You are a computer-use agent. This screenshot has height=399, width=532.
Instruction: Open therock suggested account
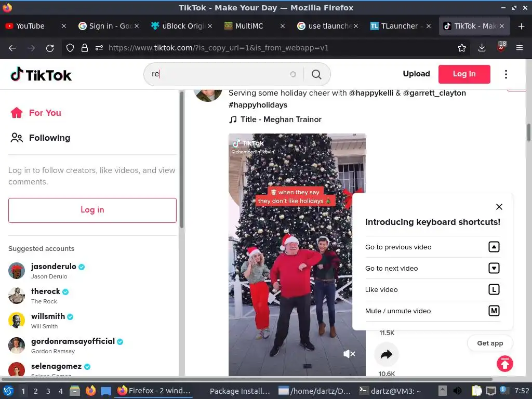pyautogui.click(x=39, y=296)
